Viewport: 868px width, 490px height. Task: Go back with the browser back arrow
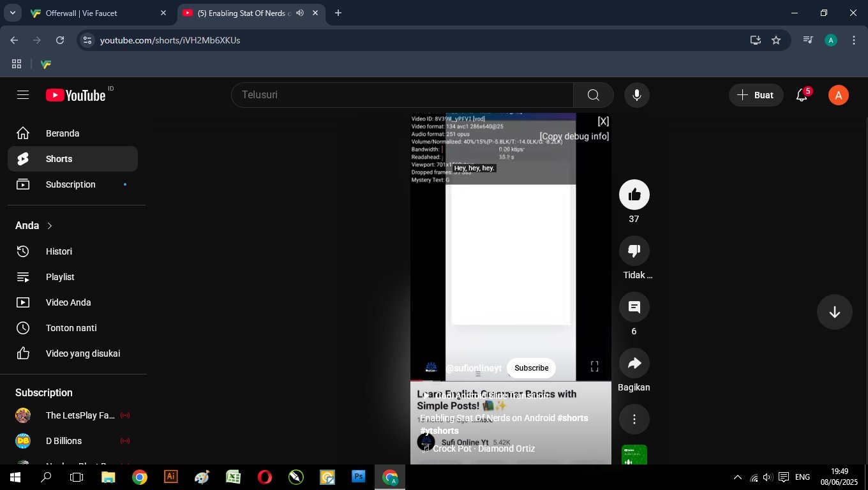click(14, 40)
